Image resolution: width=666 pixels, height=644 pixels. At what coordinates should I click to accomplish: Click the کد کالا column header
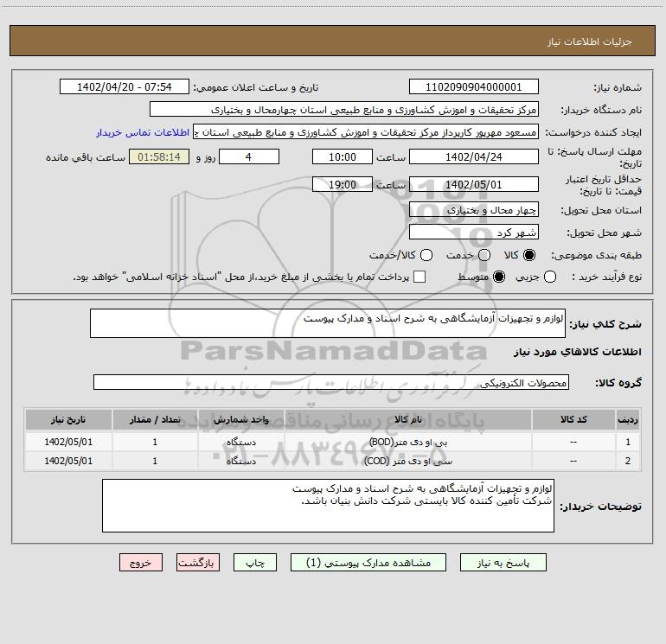573,419
